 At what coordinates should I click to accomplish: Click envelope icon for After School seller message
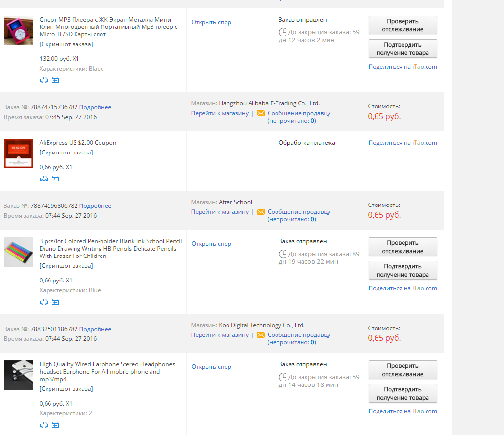coord(261,212)
